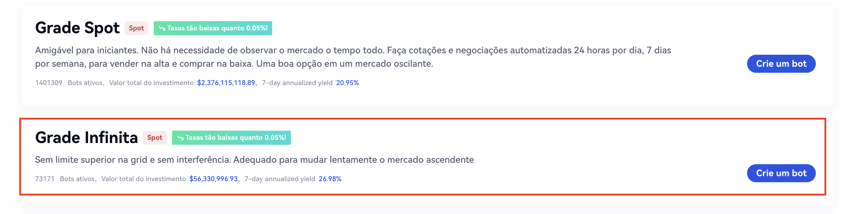Click Grade Infinita's Valor total do investimento label
Viewport: 868px width, 214px height.
point(143,179)
